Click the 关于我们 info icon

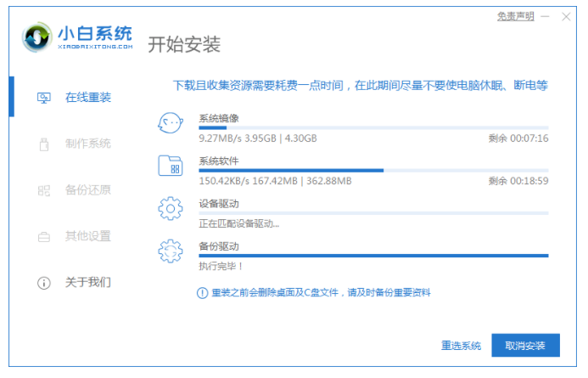(44, 282)
